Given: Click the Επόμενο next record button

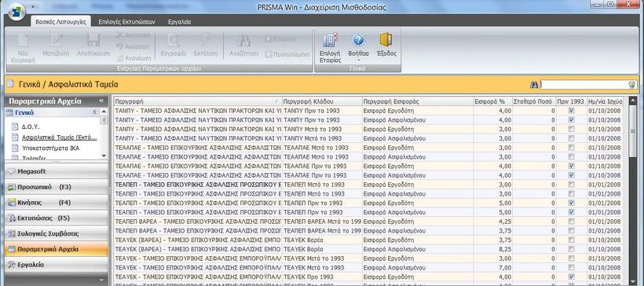Looking at the screenshot, I should (x=281, y=39).
